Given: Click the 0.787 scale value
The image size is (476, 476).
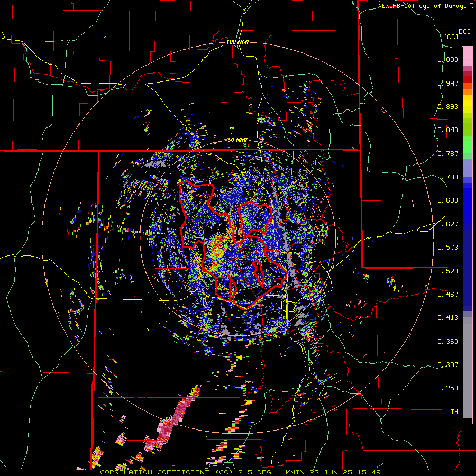Looking at the screenshot, I should coord(448,153).
